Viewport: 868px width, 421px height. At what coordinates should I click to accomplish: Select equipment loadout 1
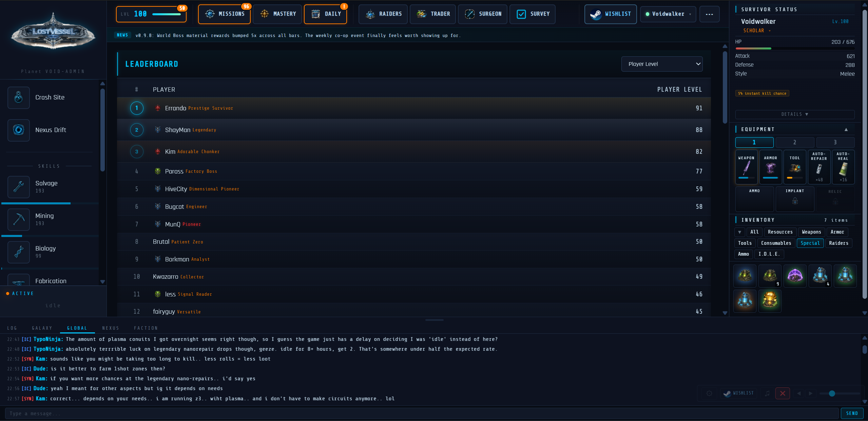754,142
